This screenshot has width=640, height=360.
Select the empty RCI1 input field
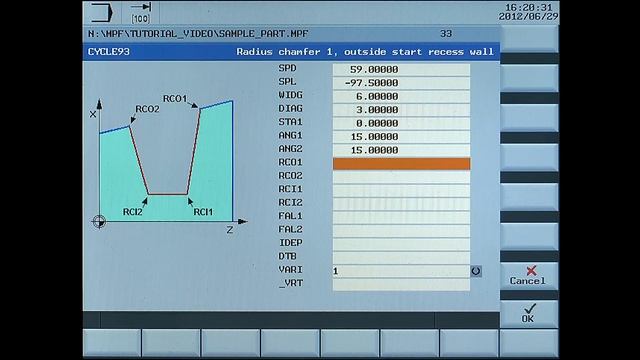401,190
